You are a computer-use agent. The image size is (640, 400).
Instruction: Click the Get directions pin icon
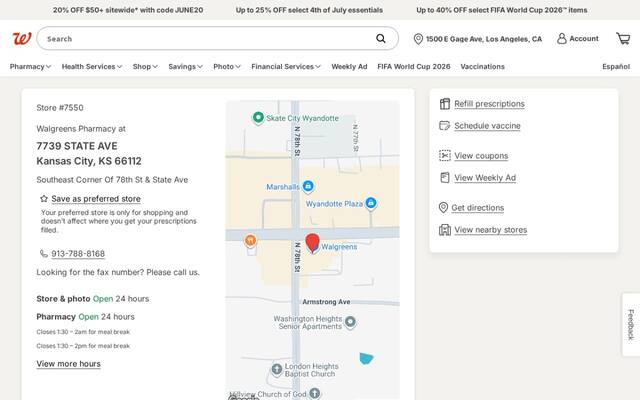coord(443,207)
